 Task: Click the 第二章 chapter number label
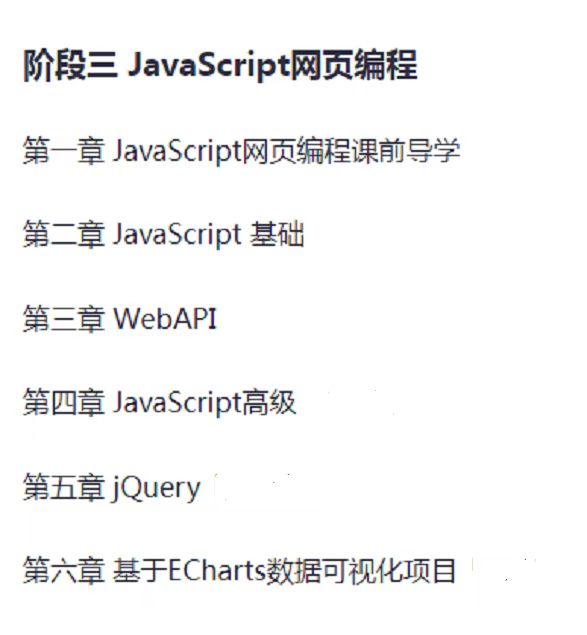point(64,234)
